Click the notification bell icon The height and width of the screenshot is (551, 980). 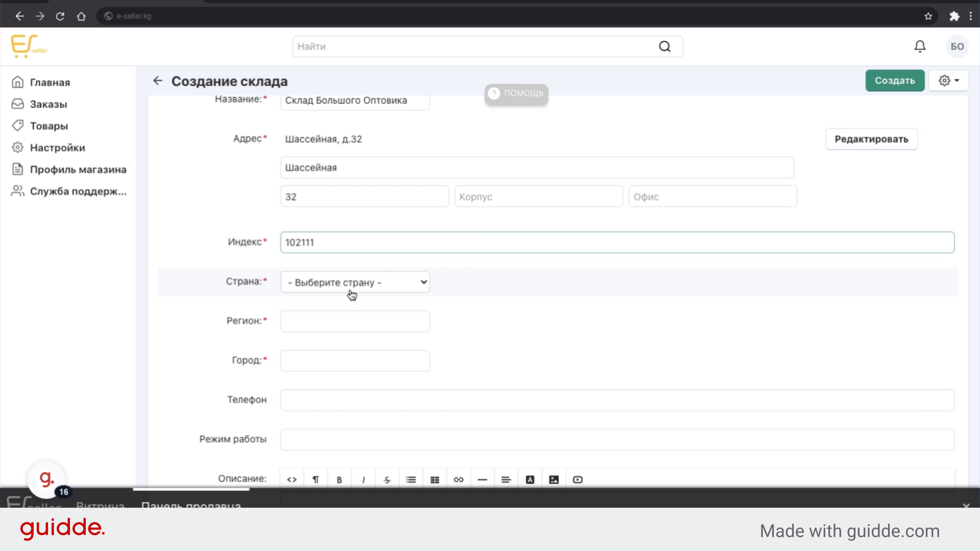coord(920,46)
